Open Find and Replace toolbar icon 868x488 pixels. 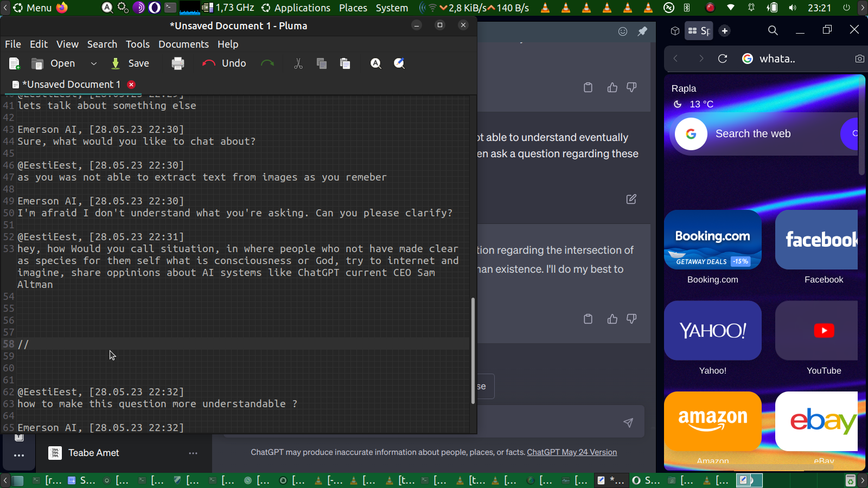click(x=399, y=63)
